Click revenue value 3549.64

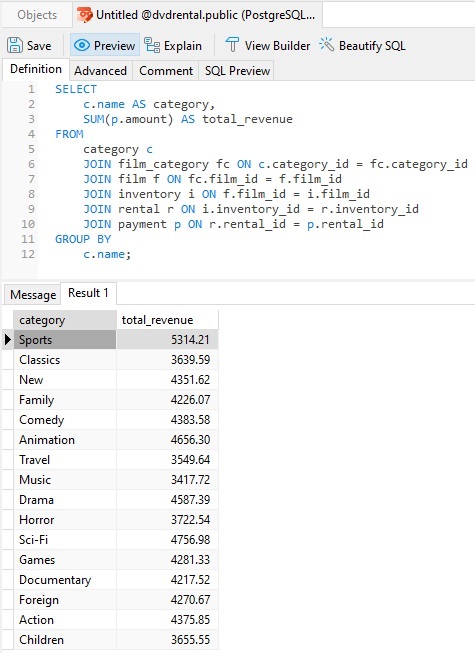[x=190, y=459]
